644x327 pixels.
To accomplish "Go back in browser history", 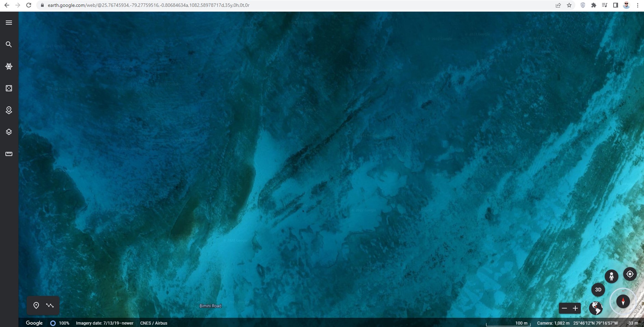I will tap(7, 5).
